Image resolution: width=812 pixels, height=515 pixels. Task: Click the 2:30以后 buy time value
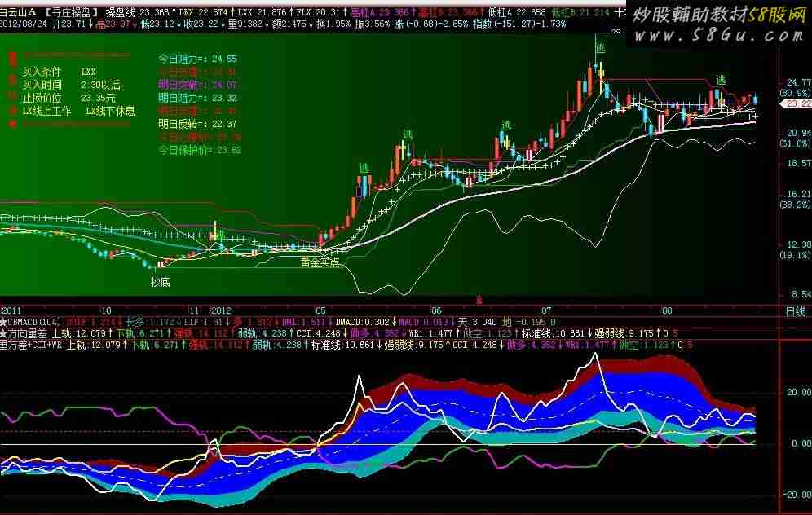(100, 85)
